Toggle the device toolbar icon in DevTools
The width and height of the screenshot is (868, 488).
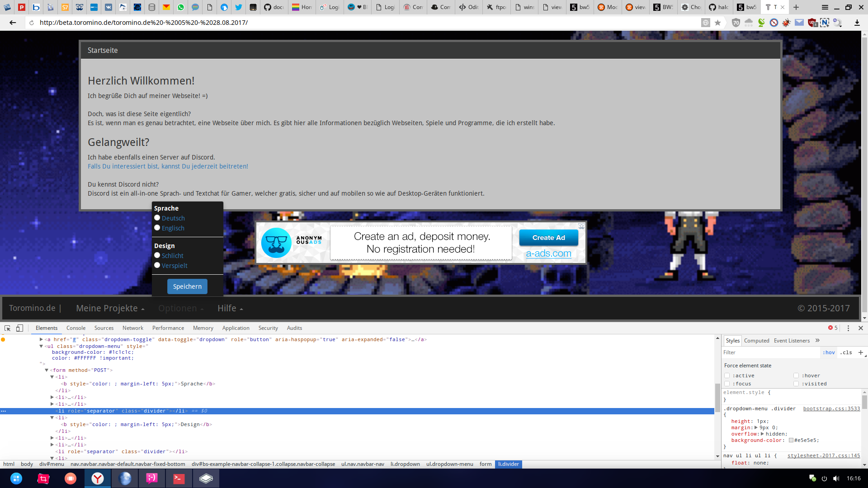tap(19, 328)
